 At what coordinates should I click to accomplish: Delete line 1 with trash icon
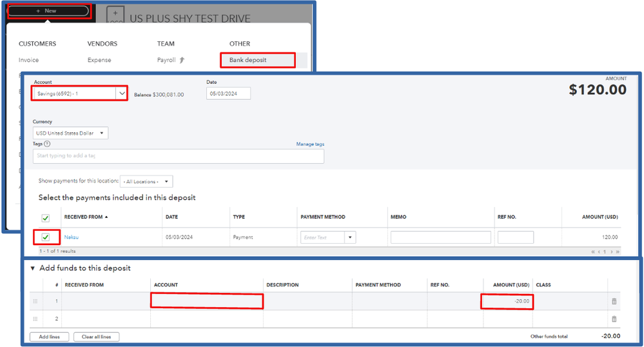coord(614,301)
